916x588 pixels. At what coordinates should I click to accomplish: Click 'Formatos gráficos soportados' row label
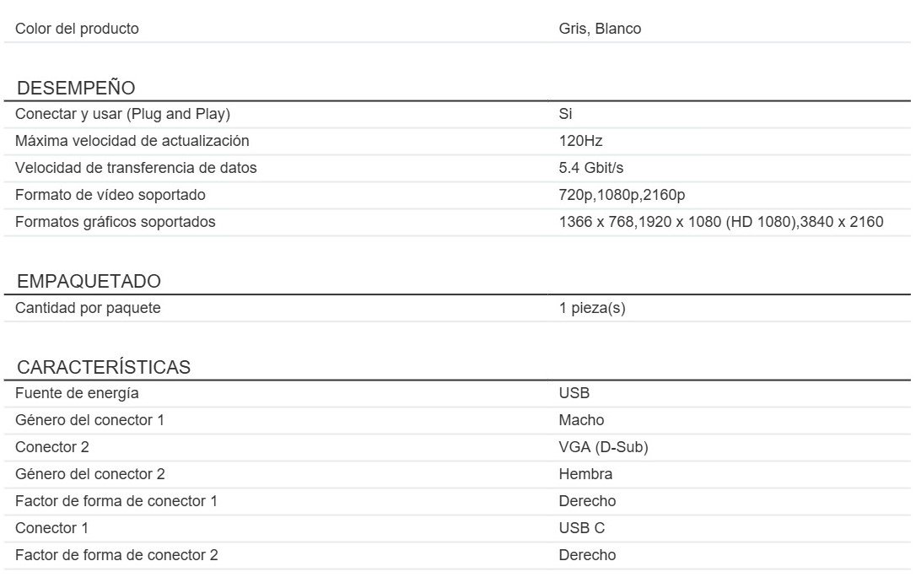(116, 222)
